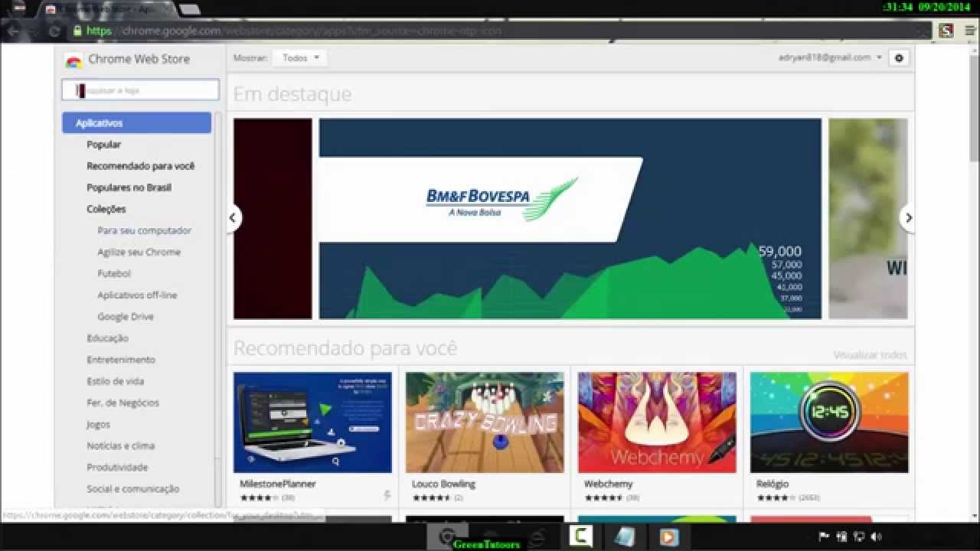Click MilestonePlanner app title

tap(277, 484)
